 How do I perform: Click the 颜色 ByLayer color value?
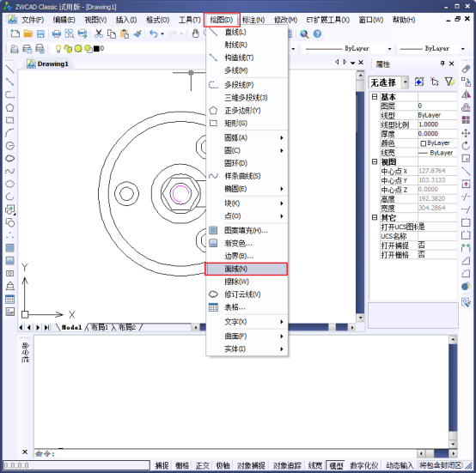pyautogui.click(x=437, y=143)
